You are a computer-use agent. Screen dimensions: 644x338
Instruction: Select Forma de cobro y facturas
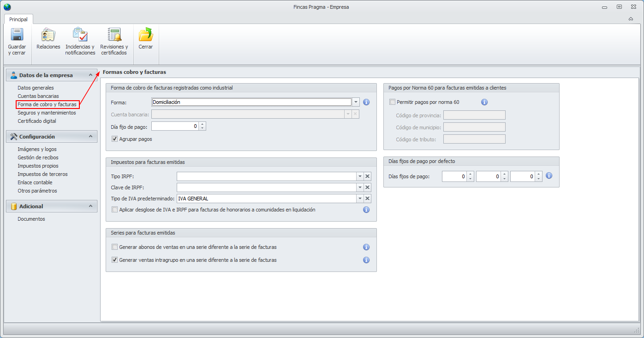pos(47,104)
